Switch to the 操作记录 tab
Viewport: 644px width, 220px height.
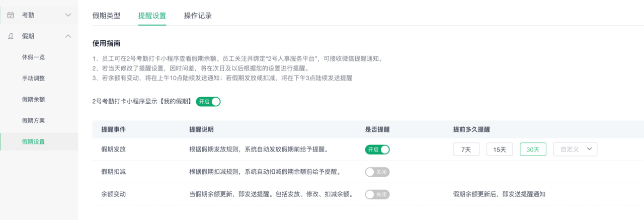coord(198,16)
